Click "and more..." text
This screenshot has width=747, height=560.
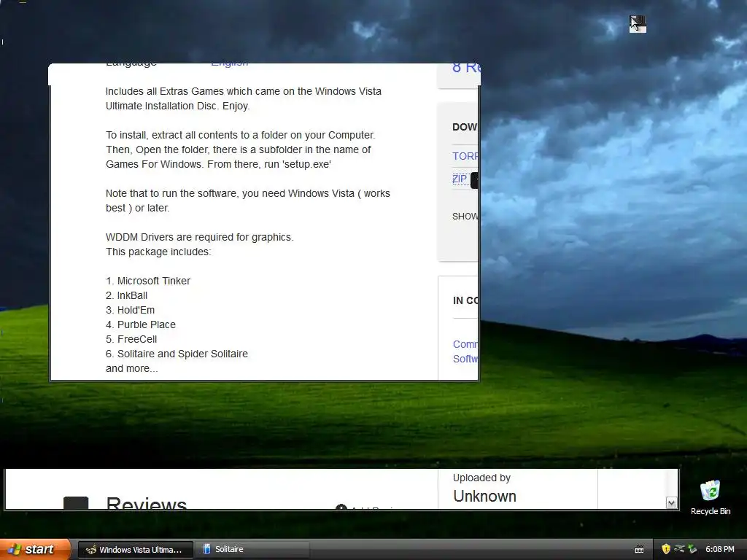(x=131, y=368)
